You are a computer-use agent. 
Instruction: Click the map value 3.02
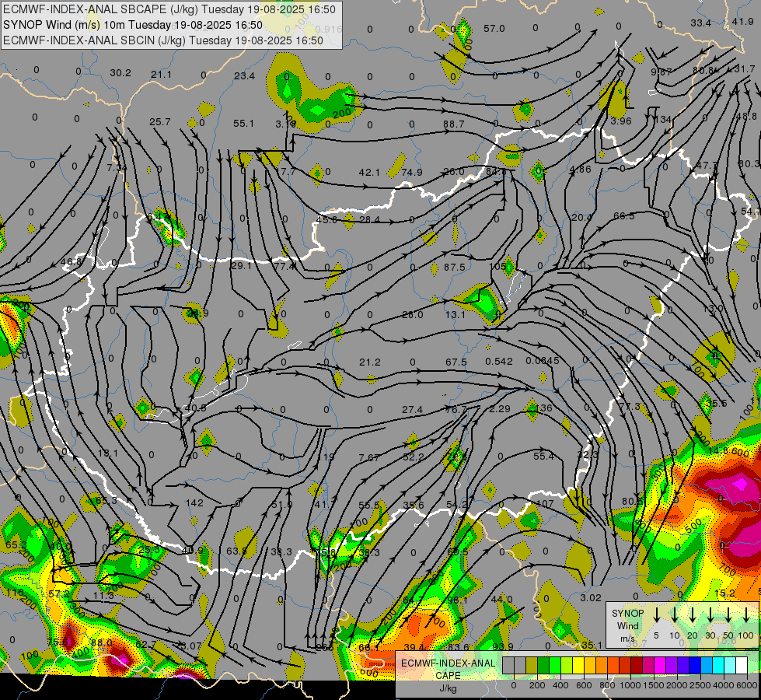tap(591, 598)
